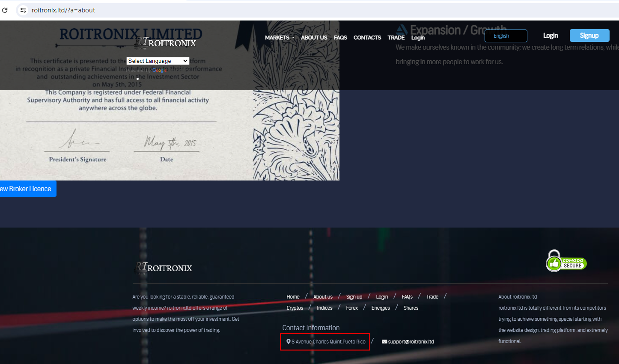Click the Roitronix Limited certificate image

[170, 101]
